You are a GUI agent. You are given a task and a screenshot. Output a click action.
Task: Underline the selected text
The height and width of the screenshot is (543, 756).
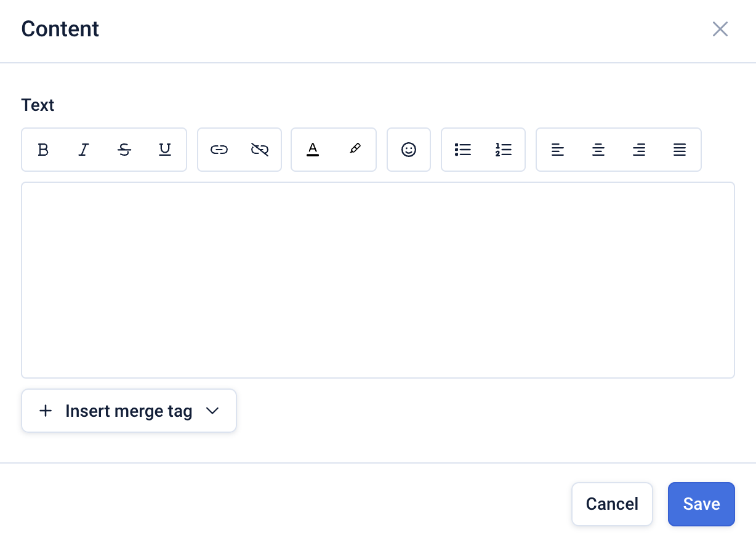point(165,150)
